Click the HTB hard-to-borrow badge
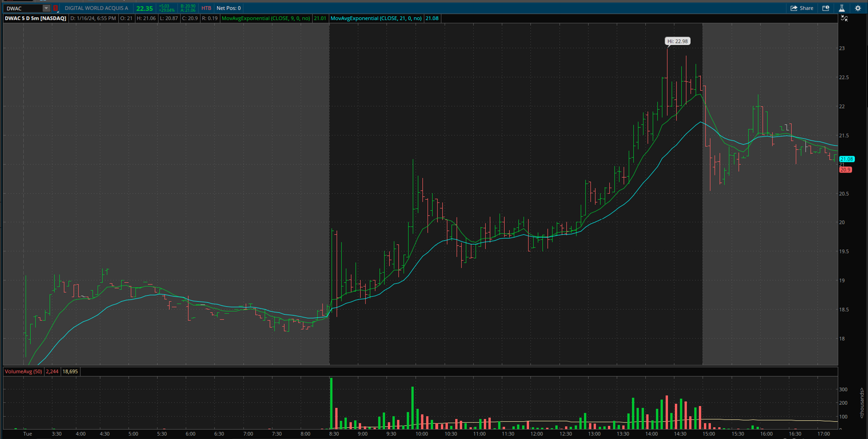 (206, 8)
